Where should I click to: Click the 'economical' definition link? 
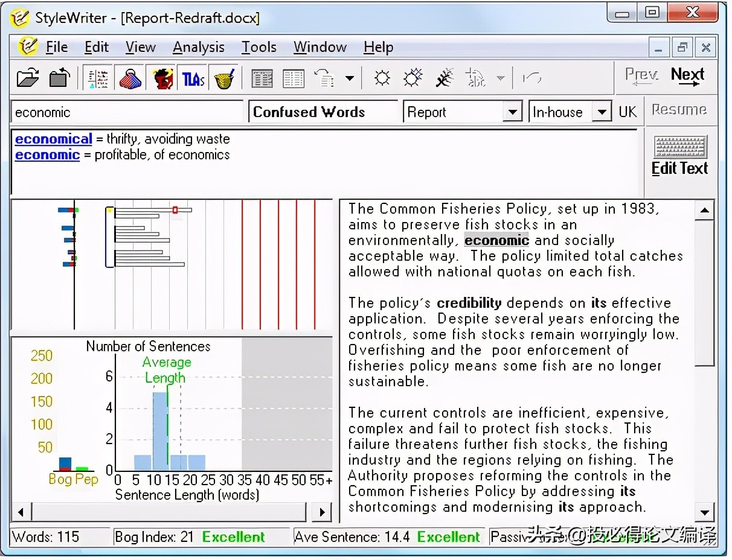point(53,139)
